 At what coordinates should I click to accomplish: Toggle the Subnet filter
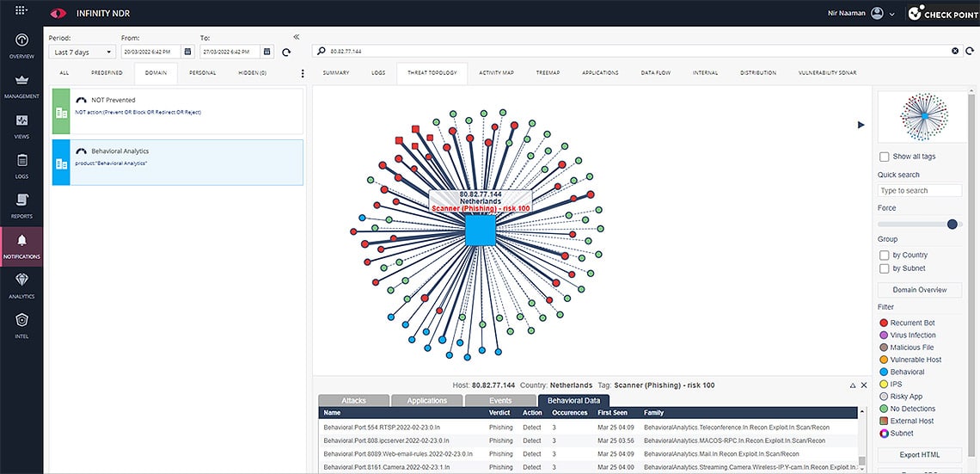[897, 434]
